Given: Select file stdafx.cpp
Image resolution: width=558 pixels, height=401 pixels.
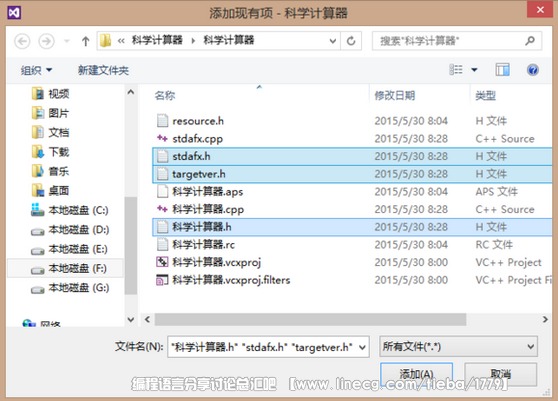Looking at the screenshot, I should pos(352,139).
